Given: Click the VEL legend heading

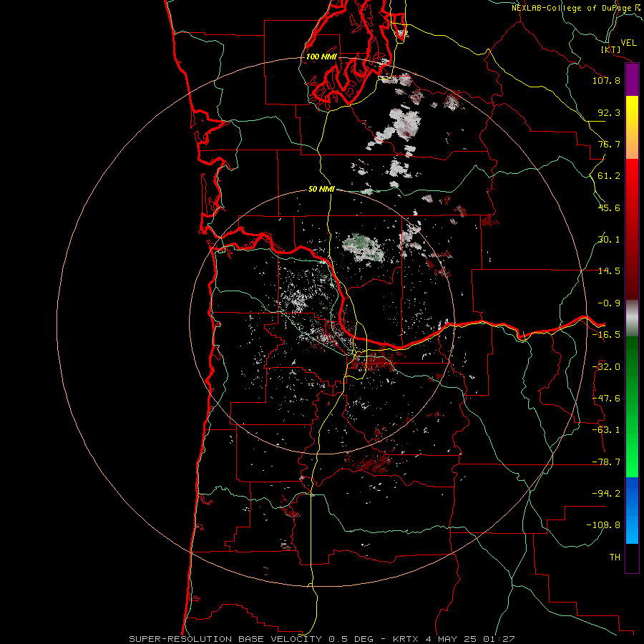Looking at the screenshot, I should tap(629, 43).
